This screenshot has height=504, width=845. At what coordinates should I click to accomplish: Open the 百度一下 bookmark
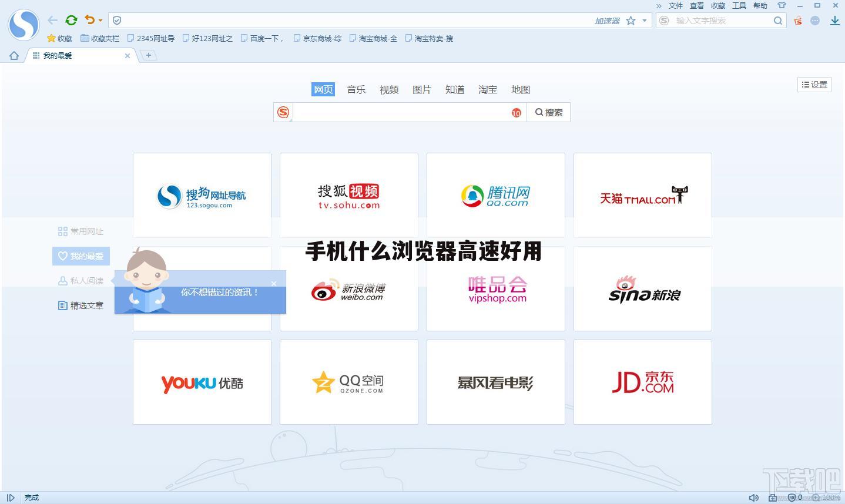pyautogui.click(x=263, y=38)
